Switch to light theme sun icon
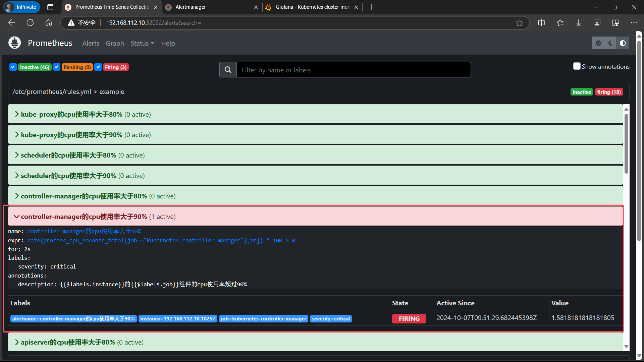The height and width of the screenshot is (362, 644). click(x=598, y=43)
